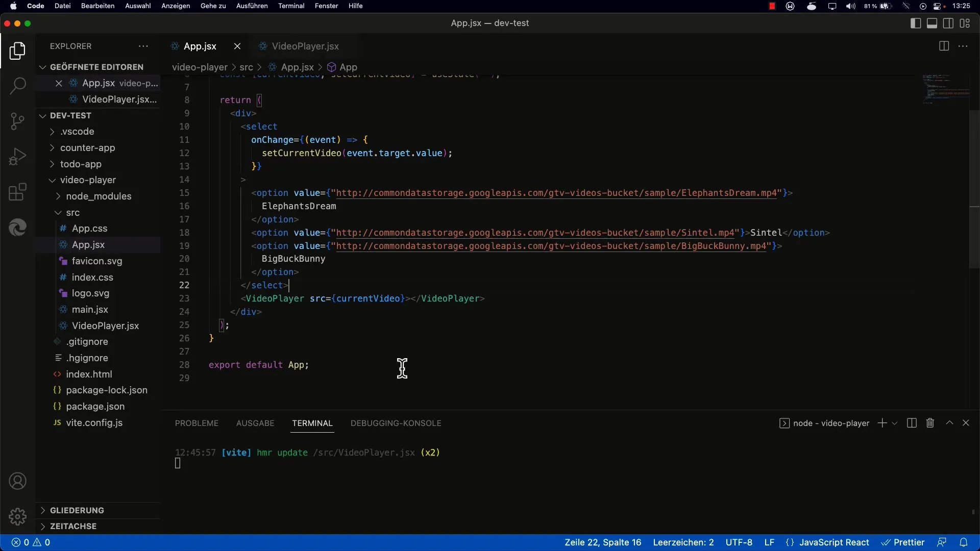The height and width of the screenshot is (551, 980).
Task: Split the terminal
Action: coord(912,423)
